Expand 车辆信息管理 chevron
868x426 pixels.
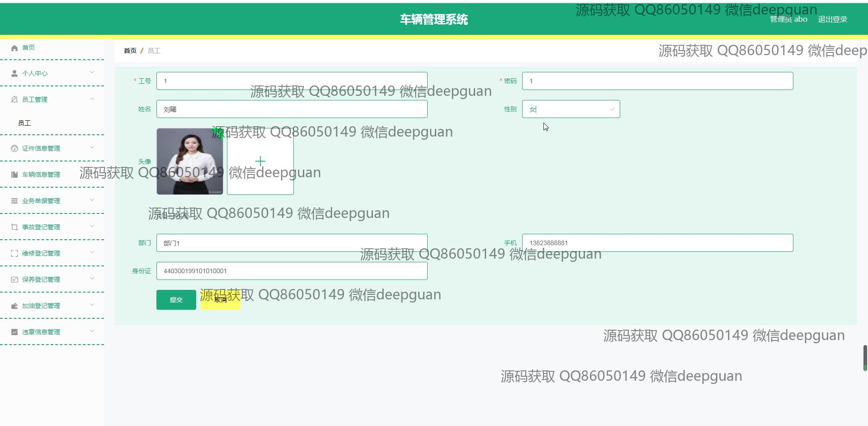92,174
